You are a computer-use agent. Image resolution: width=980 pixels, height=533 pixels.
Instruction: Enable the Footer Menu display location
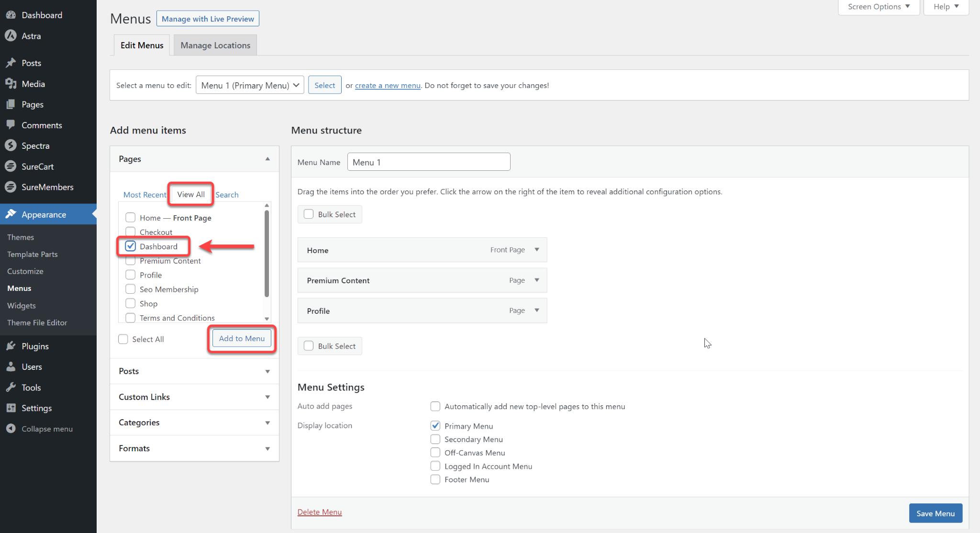435,479
